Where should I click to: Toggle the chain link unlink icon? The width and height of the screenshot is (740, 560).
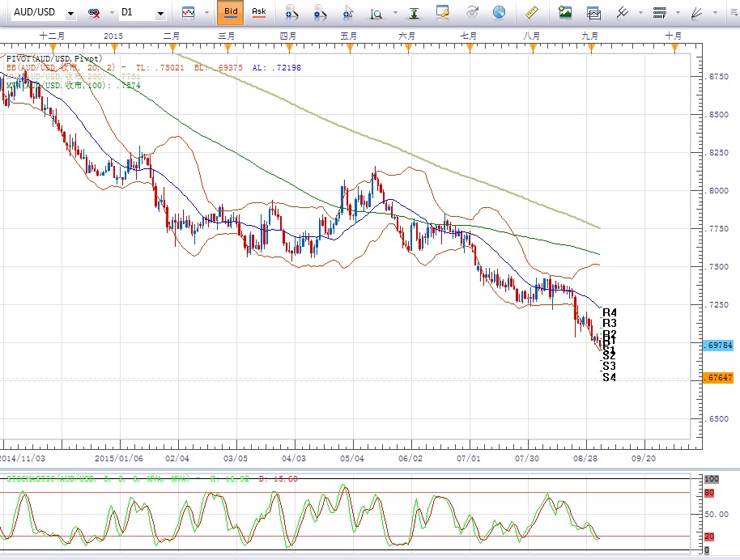coord(95,14)
